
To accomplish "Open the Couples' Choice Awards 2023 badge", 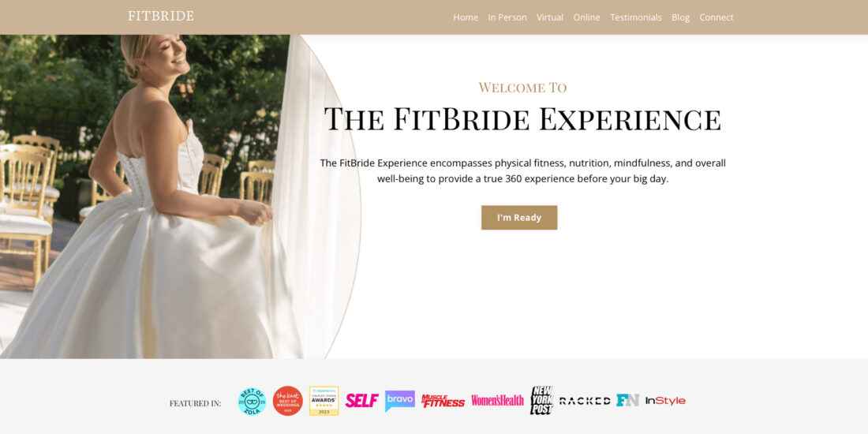I will [x=324, y=401].
